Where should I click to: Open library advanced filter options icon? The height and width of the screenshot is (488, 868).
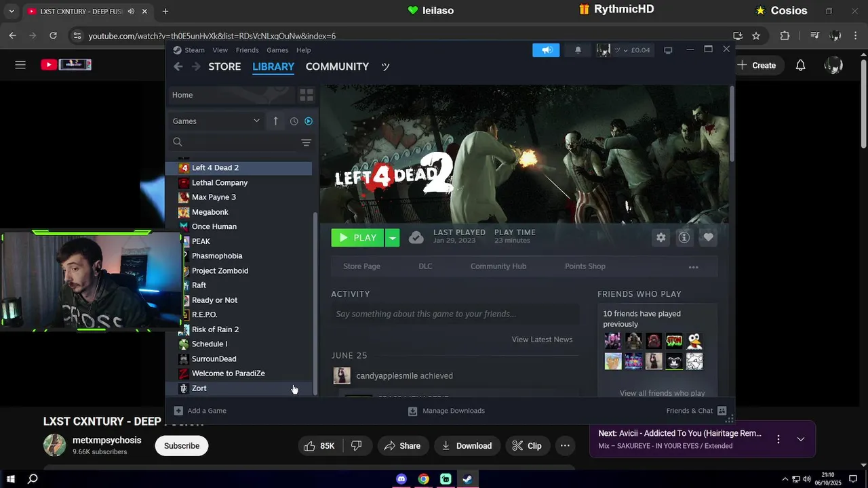306,142
